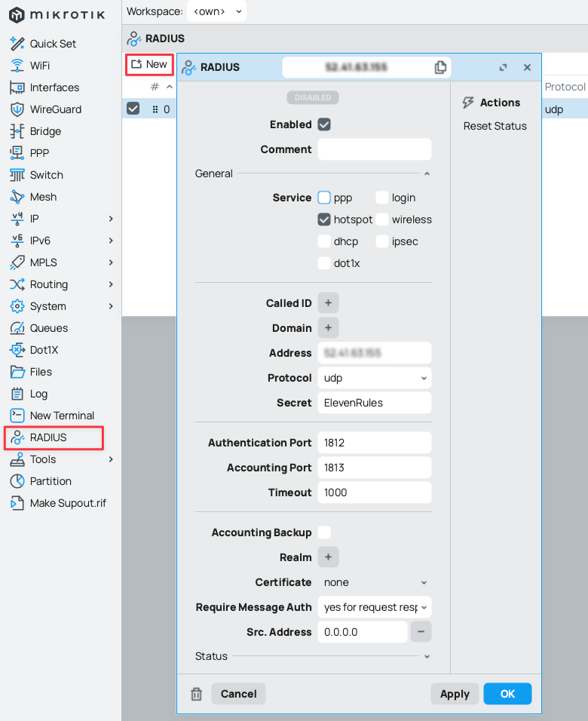Open the WiFi sidebar icon
The height and width of the screenshot is (721, 588).
point(17,66)
